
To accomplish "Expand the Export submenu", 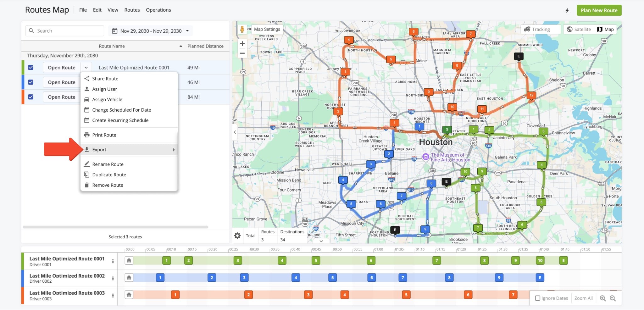I will point(129,150).
